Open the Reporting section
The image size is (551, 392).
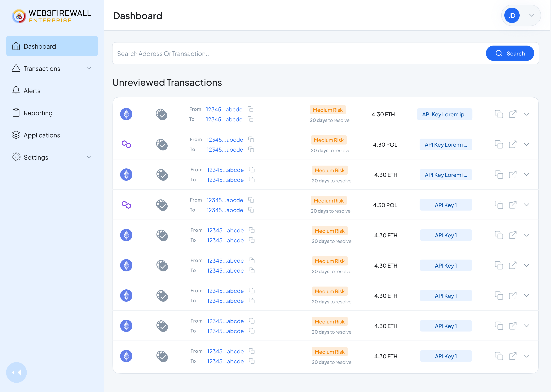point(52,113)
